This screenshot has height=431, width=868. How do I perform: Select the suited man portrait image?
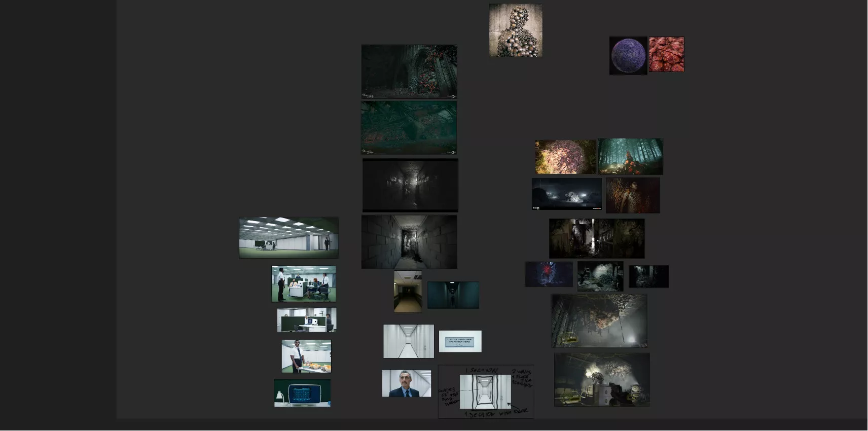point(406,383)
